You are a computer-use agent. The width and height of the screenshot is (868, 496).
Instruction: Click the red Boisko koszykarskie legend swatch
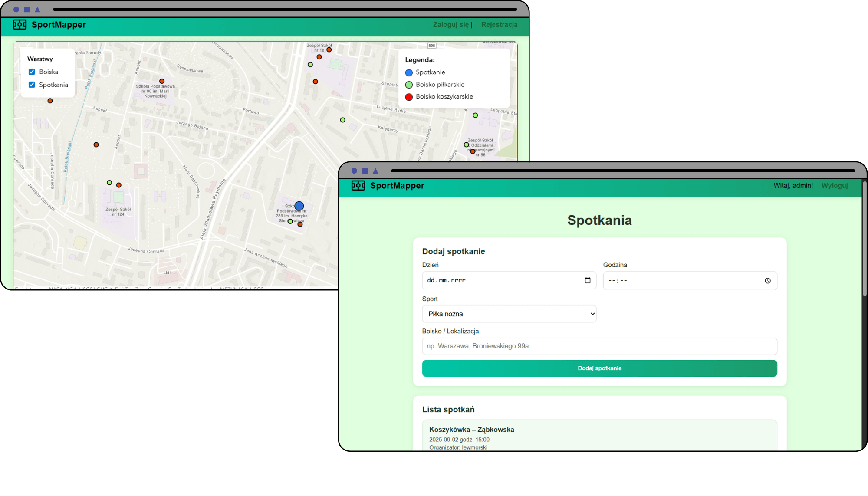click(x=409, y=97)
